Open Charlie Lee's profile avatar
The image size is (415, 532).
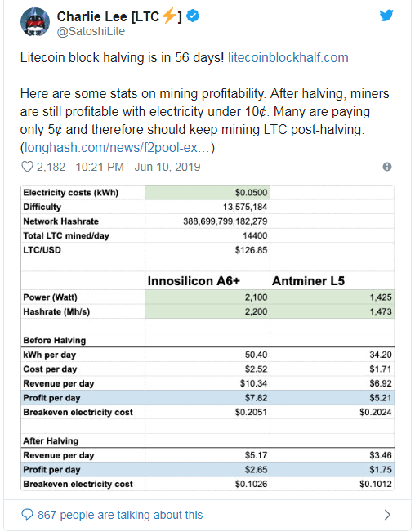click(35, 22)
